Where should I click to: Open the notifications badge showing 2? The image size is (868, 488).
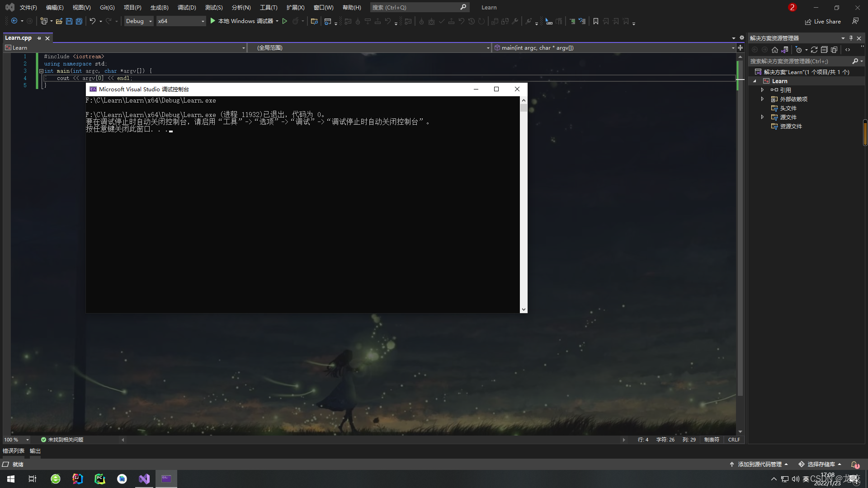pyautogui.click(x=792, y=7)
